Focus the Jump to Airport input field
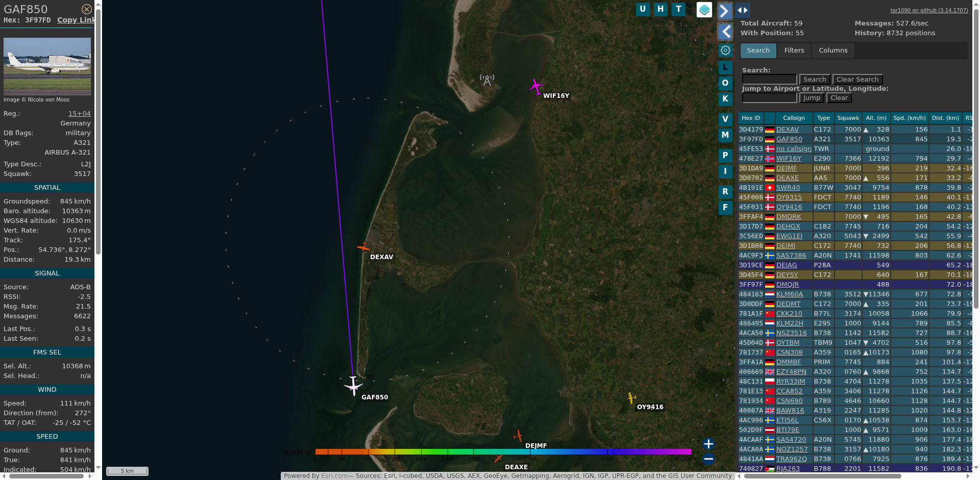 click(x=769, y=98)
